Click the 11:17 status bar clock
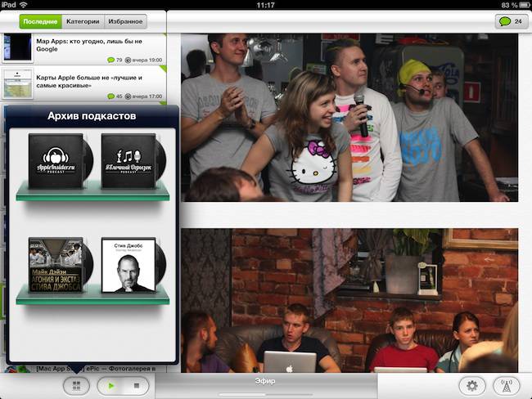 click(x=266, y=5)
